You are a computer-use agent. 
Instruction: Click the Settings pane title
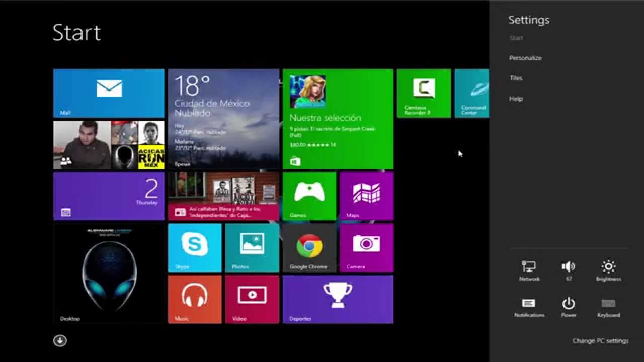pos(529,20)
